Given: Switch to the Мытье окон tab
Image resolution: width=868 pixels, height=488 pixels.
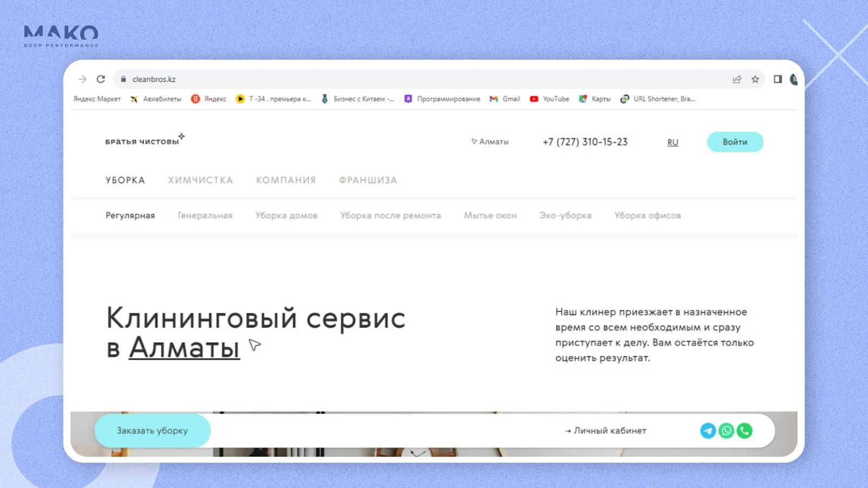Looking at the screenshot, I should pos(490,215).
